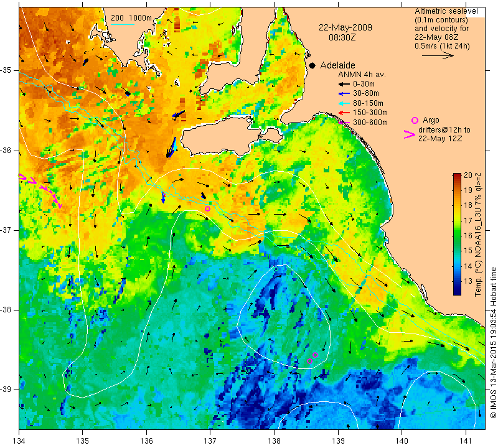Click the latitude axis label -37
Viewport: 498px width, 448px height.
click(x=6, y=230)
